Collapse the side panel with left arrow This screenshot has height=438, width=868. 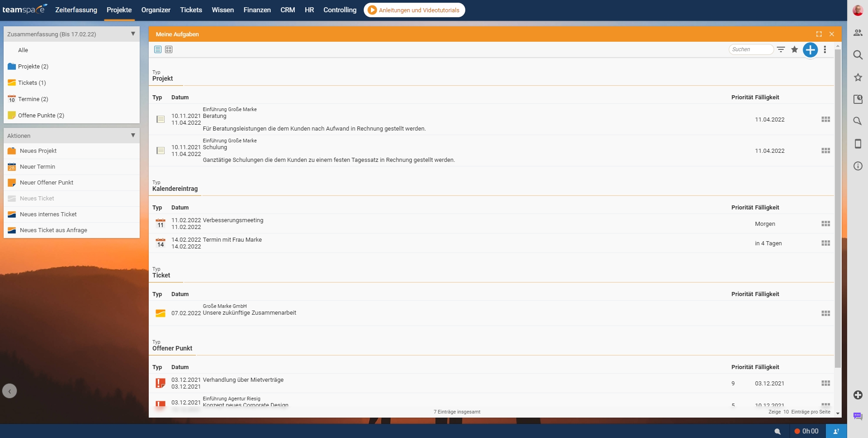[x=10, y=391]
